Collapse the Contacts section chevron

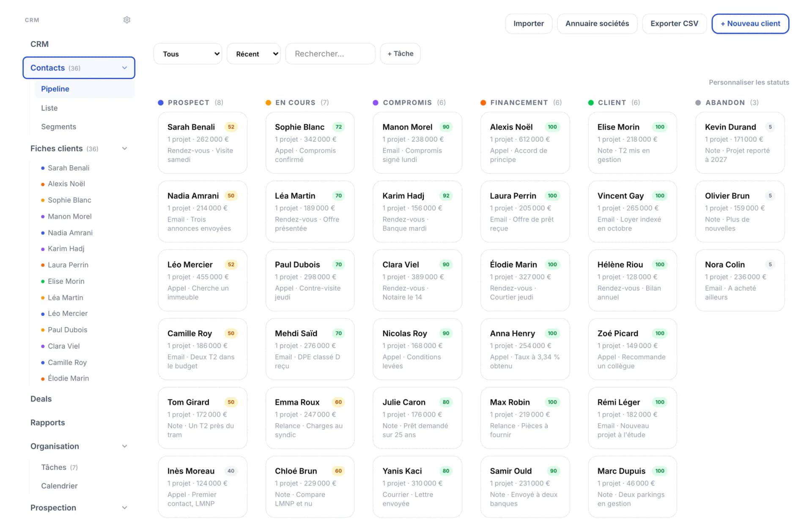[x=124, y=68]
